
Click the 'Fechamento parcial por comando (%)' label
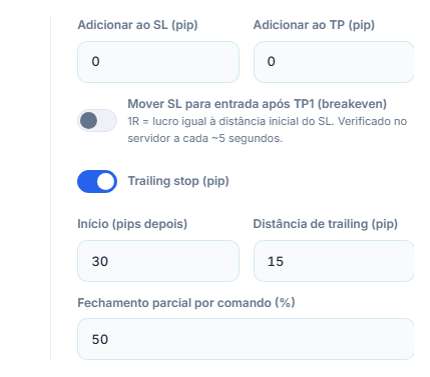186,303
